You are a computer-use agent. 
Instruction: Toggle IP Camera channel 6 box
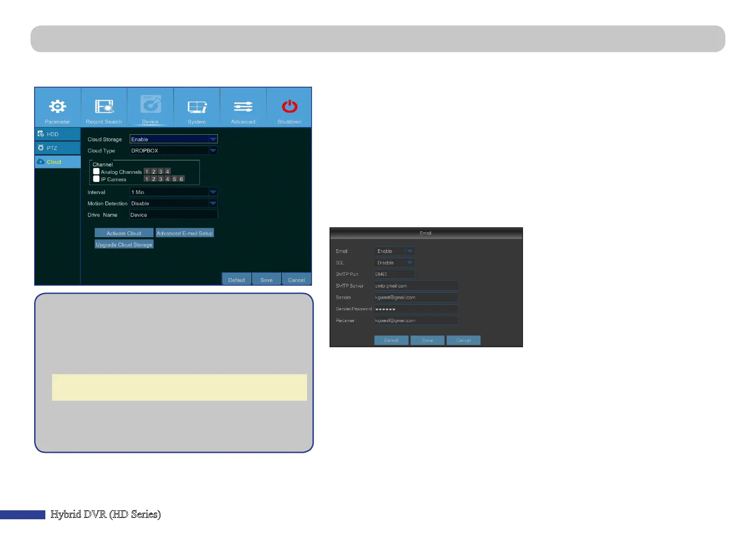click(181, 179)
